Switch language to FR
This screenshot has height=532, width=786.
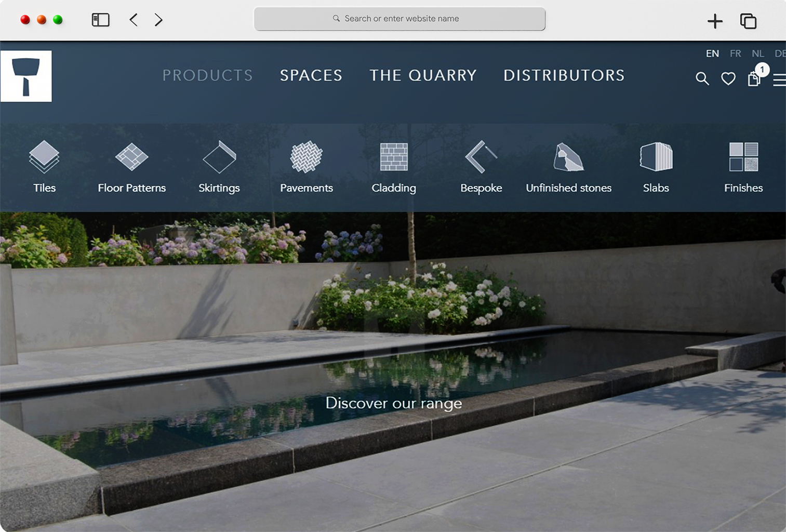pyautogui.click(x=735, y=54)
